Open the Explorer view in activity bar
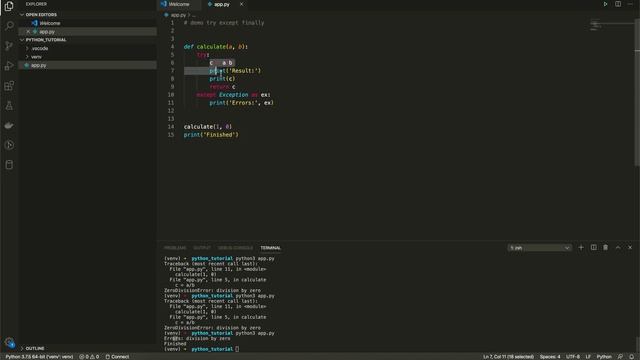The height and width of the screenshot is (360, 640). pos(9,7)
